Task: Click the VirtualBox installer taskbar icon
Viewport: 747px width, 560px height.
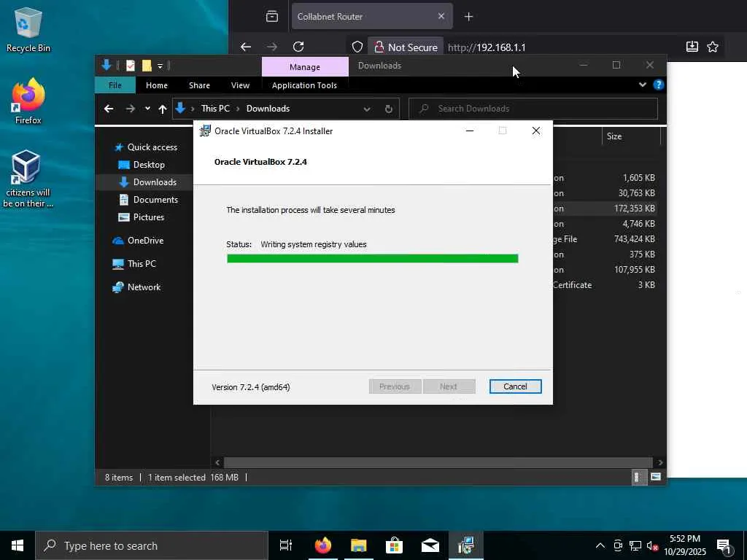Action: pyautogui.click(x=465, y=545)
